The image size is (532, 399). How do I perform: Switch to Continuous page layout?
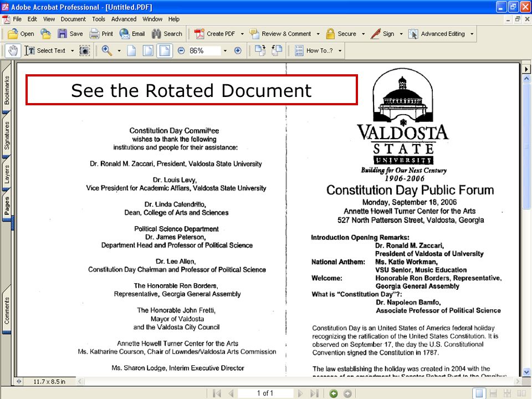click(x=493, y=393)
